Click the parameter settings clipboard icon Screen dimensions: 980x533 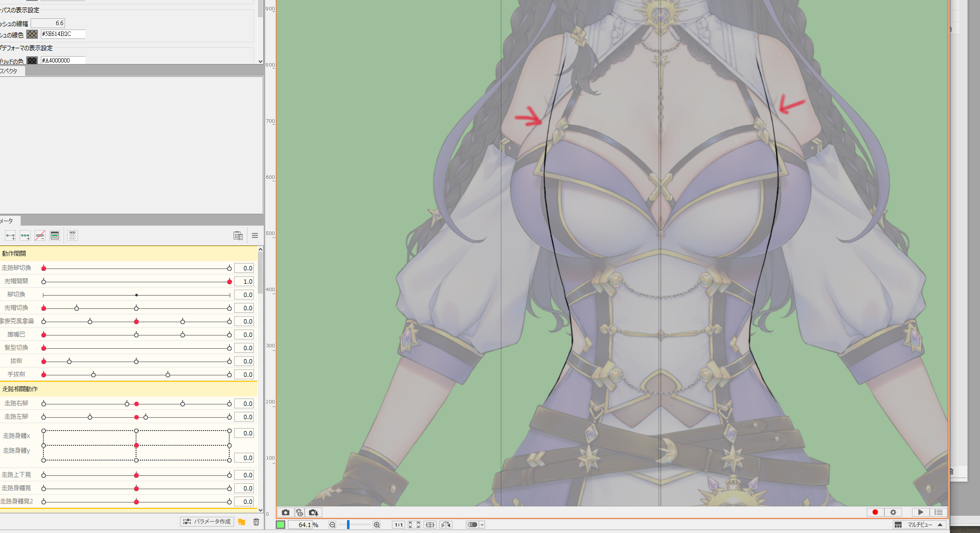238,236
